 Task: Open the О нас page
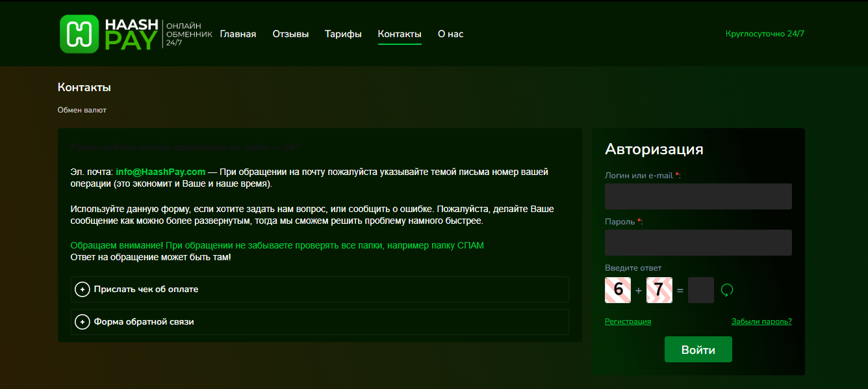tap(450, 34)
